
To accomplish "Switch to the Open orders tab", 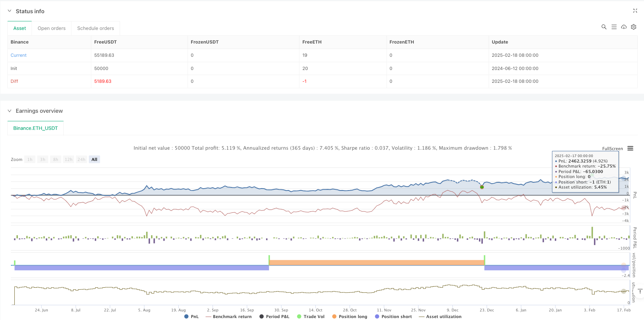I will coord(51,28).
